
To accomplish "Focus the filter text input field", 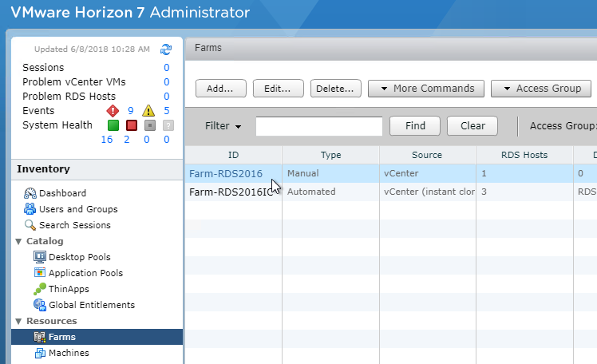I will (319, 126).
